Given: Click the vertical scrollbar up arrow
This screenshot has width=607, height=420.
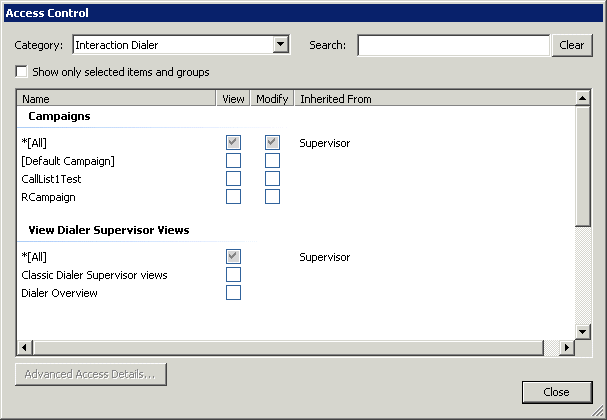Looking at the screenshot, I should click(x=582, y=98).
